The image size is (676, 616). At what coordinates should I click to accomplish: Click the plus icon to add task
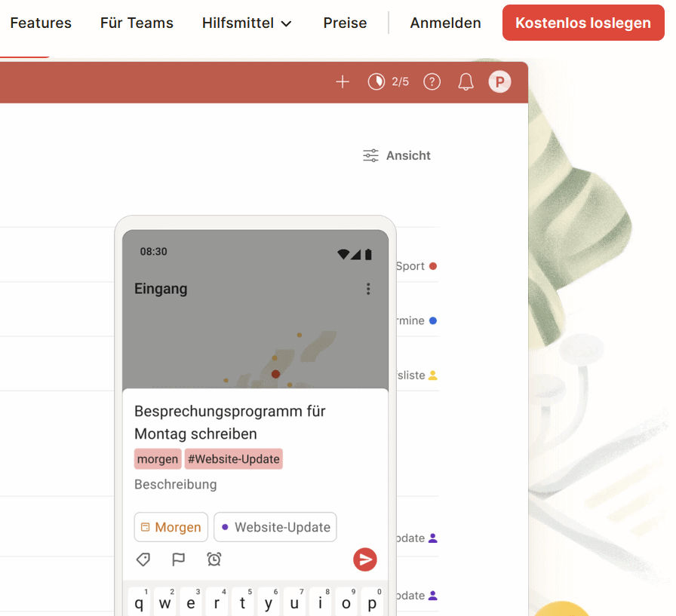tap(343, 81)
